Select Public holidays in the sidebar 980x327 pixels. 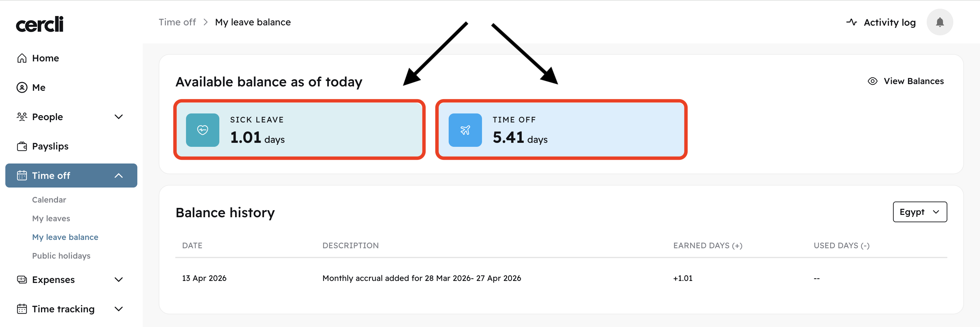(61, 256)
